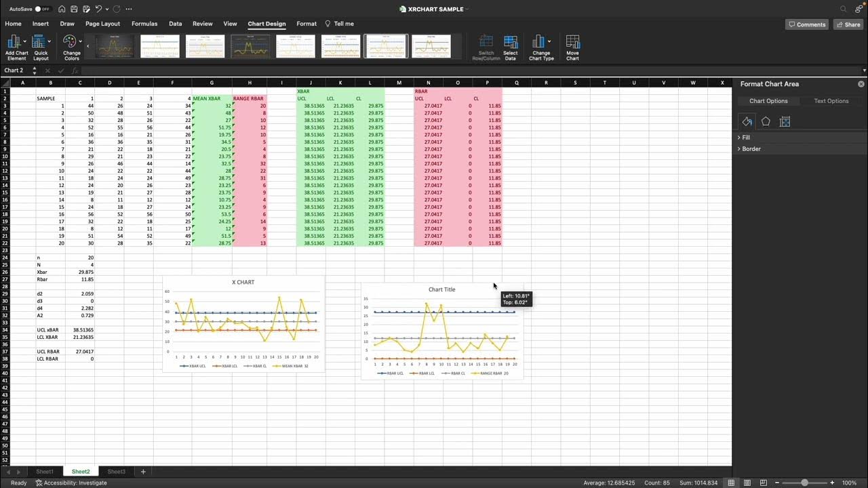Open the Insert ribbon tab
Image resolution: width=868 pixels, height=488 pixels.
(x=41, y=24)
